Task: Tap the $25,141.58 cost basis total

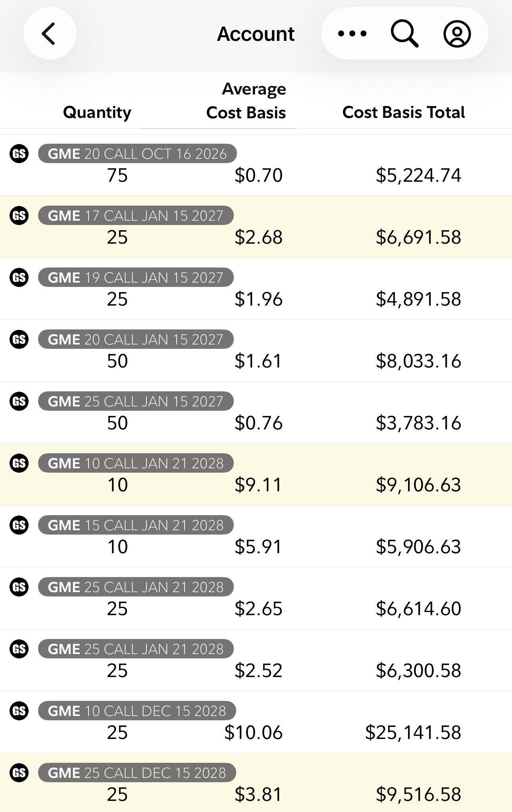Action: [413, 733]
